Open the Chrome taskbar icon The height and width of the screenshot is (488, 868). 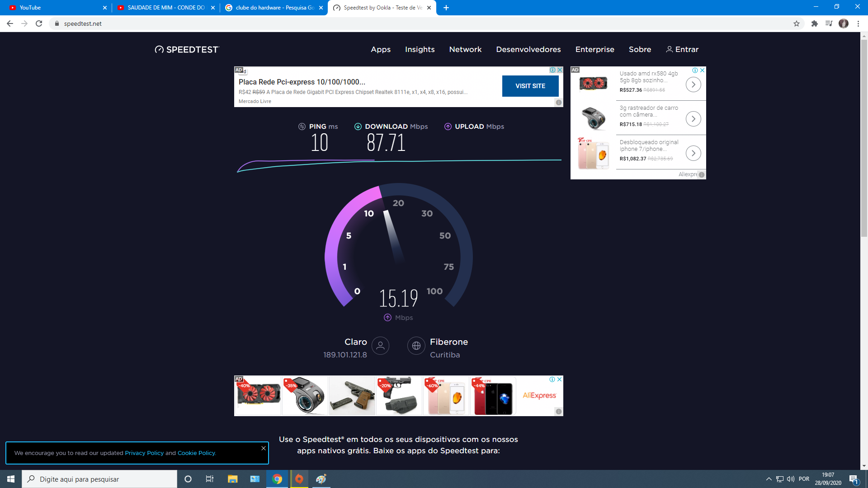[x=277, y=479]
